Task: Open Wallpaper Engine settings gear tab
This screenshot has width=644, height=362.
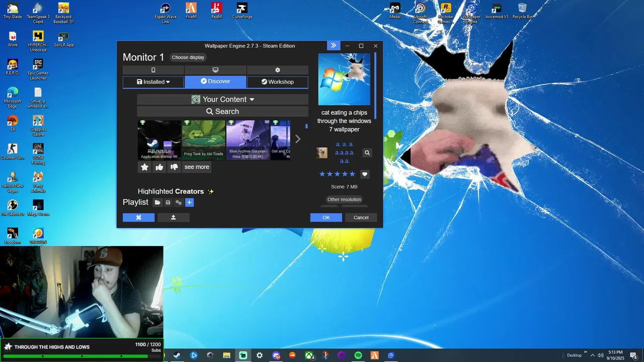Action: click(277, 70)
